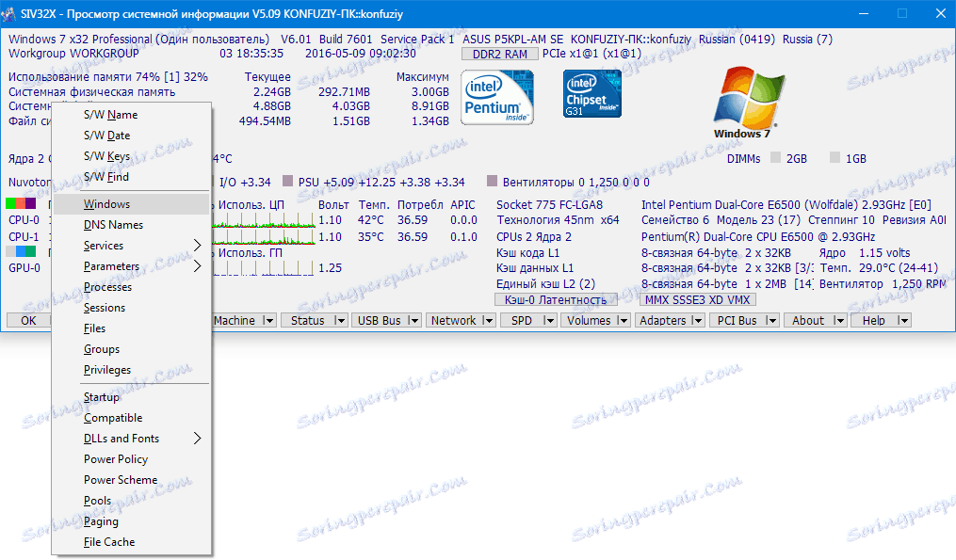Click the 42°C CPU-0 temperature value
The image size is (956, 560).
coord(371,220)
